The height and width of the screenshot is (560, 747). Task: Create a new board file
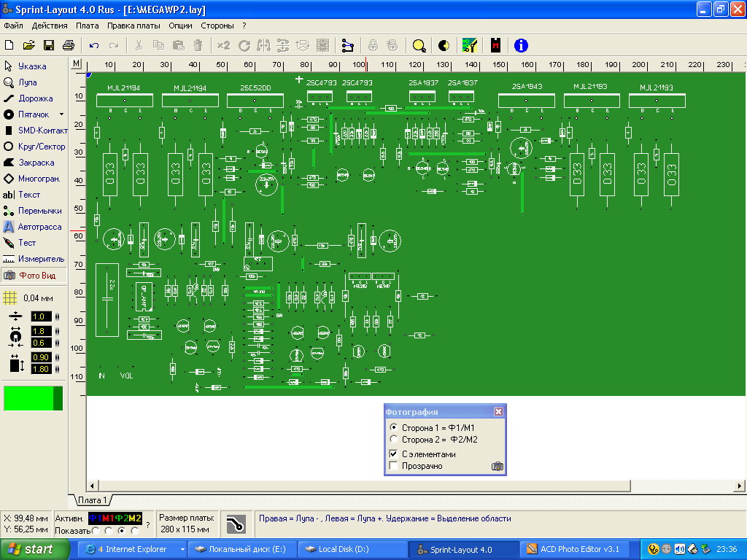click(9, 45)
